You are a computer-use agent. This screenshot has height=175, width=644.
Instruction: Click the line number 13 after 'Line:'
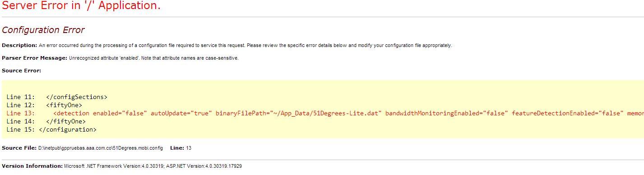coord(189,148)
